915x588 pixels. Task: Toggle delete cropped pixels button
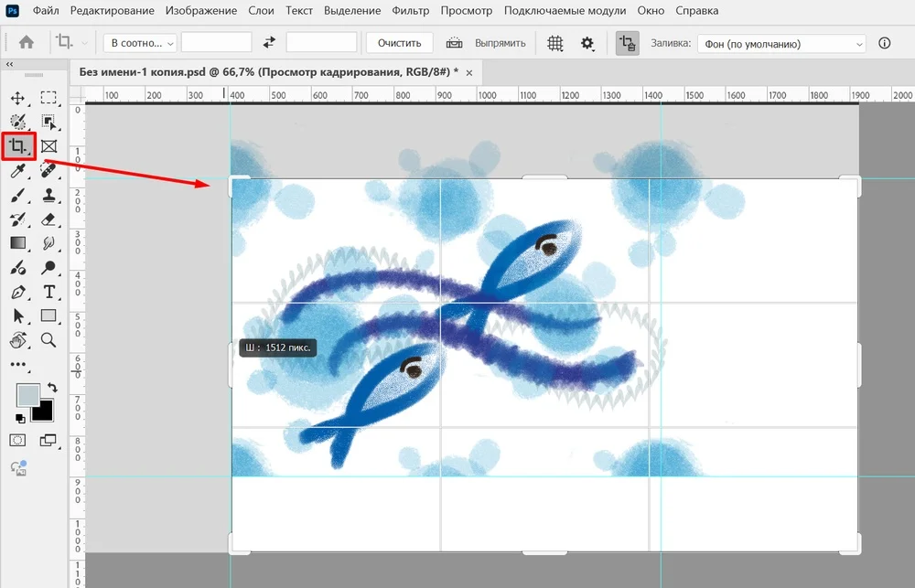pos(627,43)
